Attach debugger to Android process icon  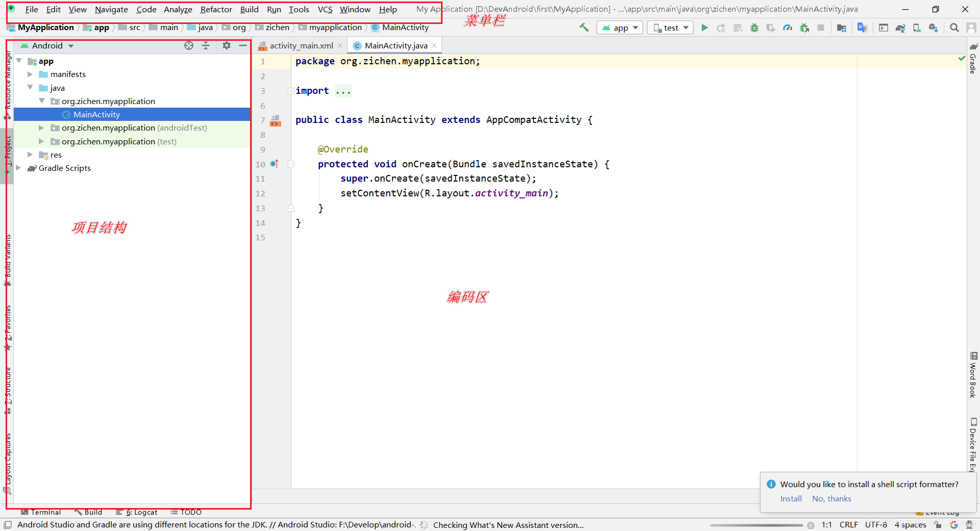pyautogui.click(x=804, y=28)
